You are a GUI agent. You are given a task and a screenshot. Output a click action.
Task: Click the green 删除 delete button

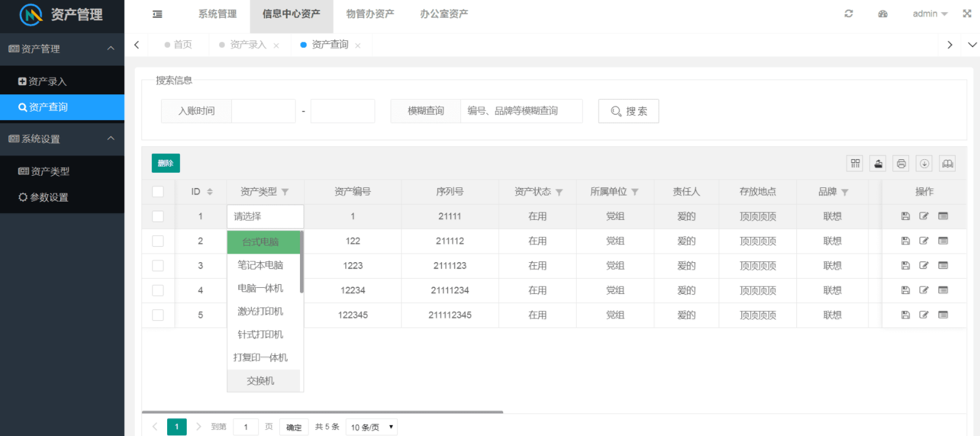165,163
